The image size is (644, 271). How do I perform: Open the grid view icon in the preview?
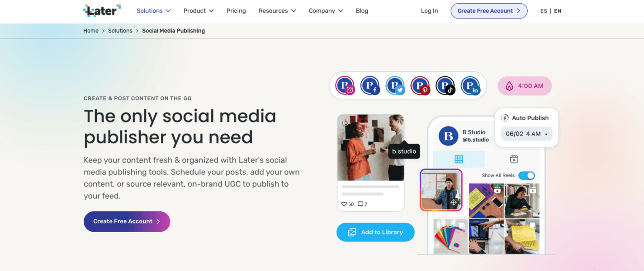click(x=459, y=159)
